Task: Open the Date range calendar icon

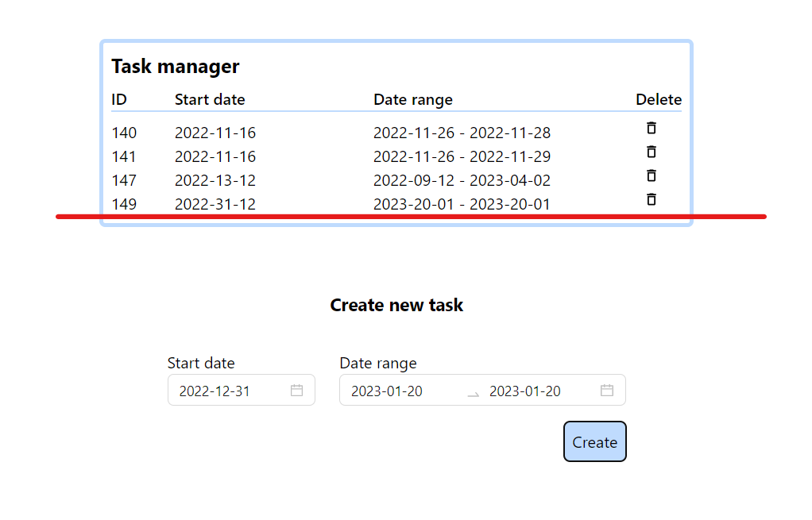Action: (x=606, y=390)
